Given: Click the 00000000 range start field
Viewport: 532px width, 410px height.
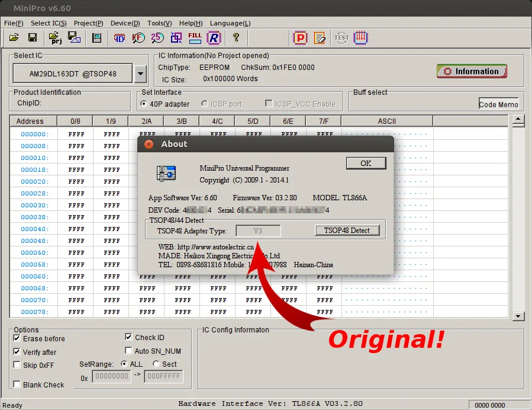Looking at the screenshot, I should pyautogui.click(x=112, y=376).
